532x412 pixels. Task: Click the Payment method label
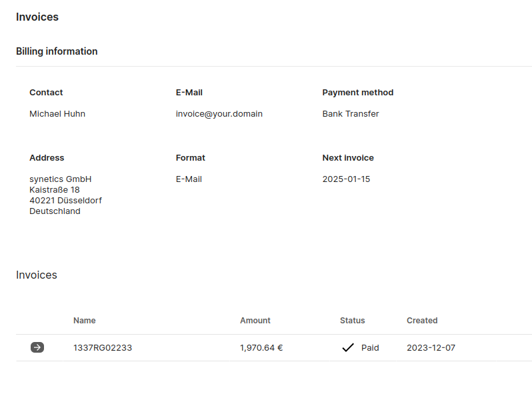(358, 93)
